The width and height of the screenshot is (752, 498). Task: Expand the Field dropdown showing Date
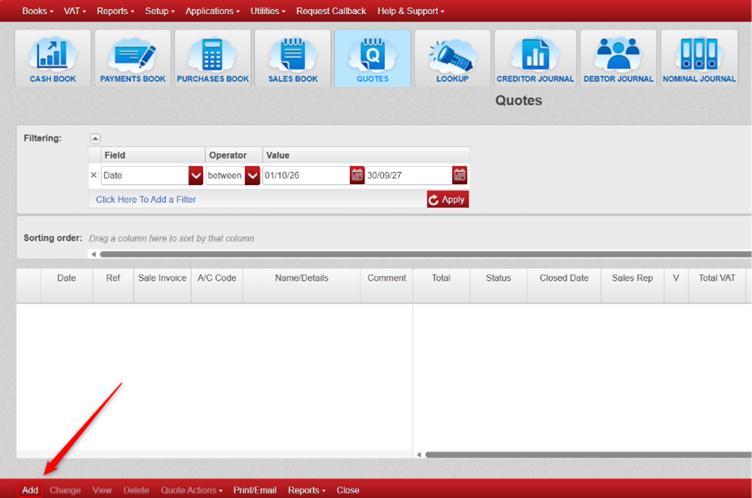click(196, 175)
